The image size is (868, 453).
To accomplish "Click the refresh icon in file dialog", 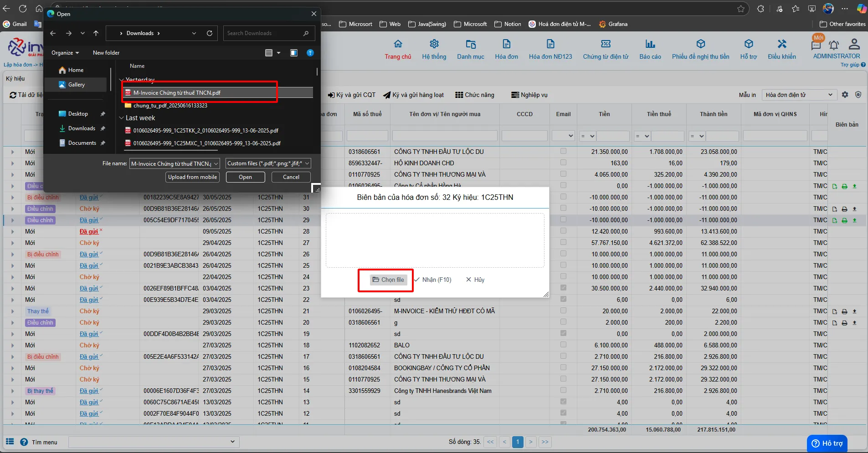I will tap(210, 33).
